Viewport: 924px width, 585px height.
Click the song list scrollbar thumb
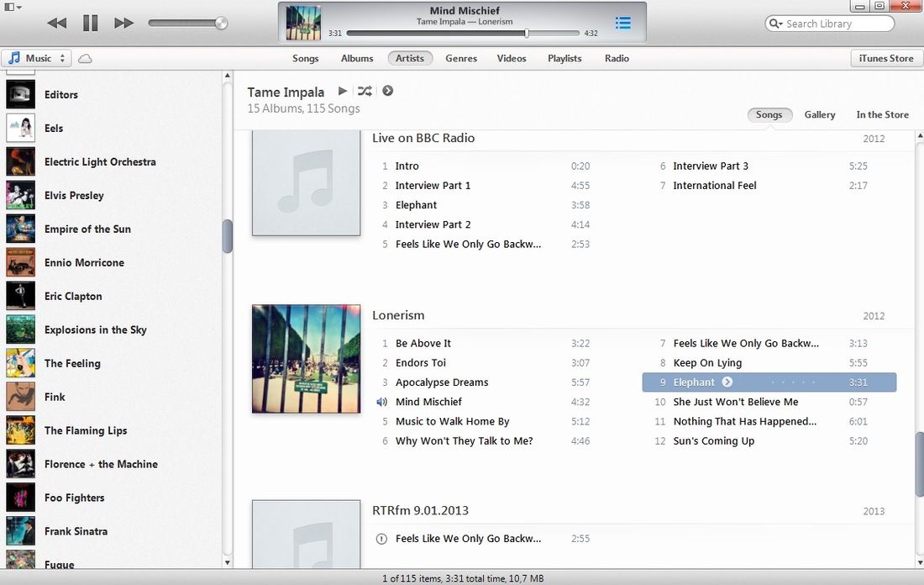click(x=919, y=464)
